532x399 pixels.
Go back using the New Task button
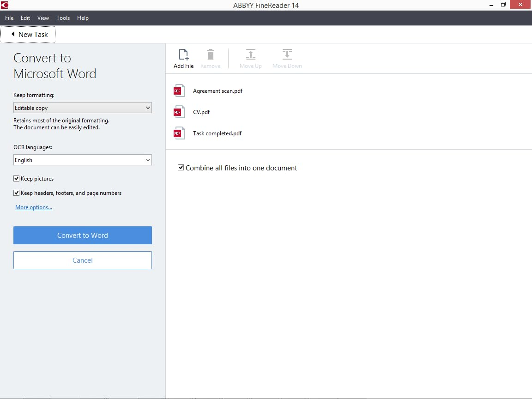(x=28, y=35)
